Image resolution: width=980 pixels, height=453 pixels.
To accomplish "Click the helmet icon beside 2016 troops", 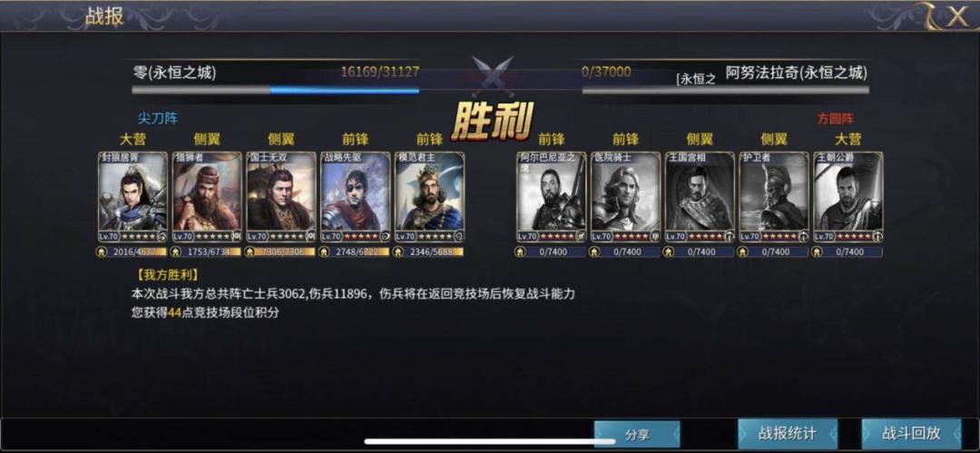I will click(x=102, y=251).
